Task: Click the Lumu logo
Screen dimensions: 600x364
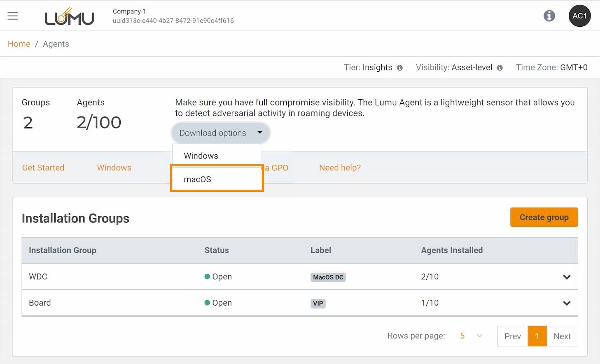Action: (x=69, y=17)
